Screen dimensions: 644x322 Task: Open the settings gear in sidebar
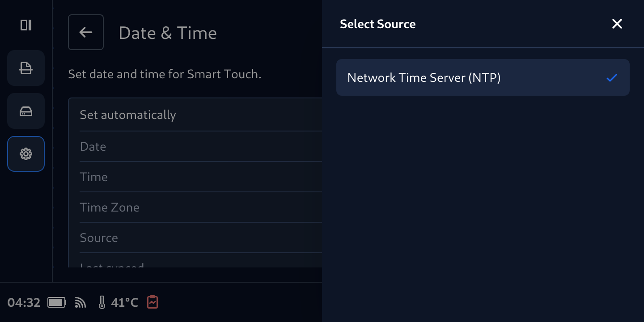coord(26,154)
